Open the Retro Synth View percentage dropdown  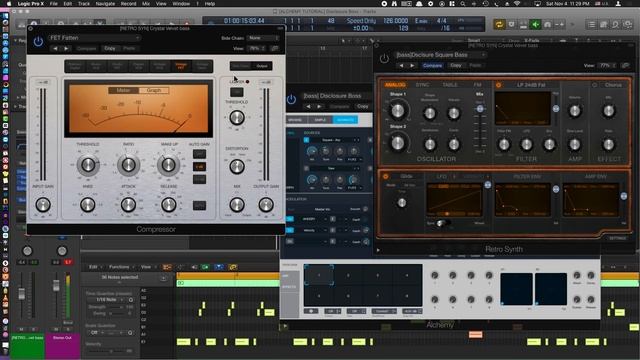tap(606, 65)
